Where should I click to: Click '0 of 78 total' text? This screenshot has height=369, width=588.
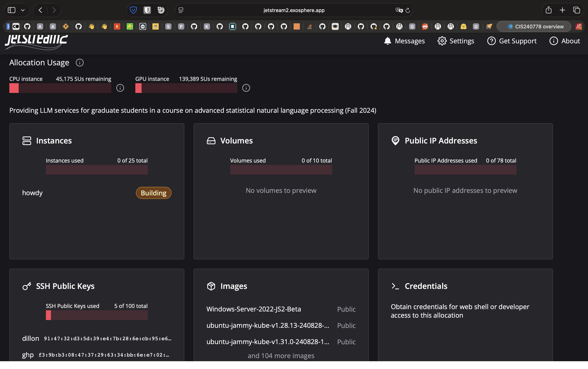[x=501, y=161]
